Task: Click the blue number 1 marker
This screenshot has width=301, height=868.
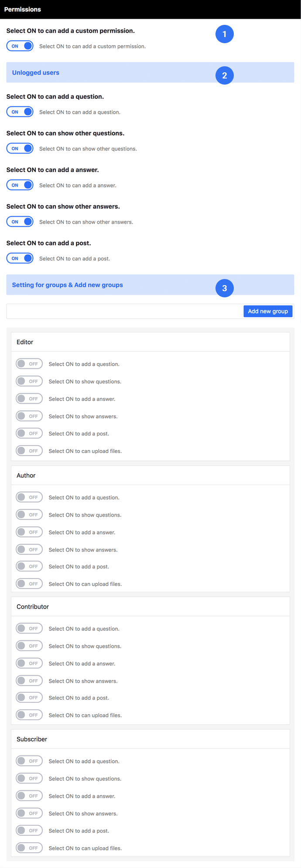Action: [224, 34]
